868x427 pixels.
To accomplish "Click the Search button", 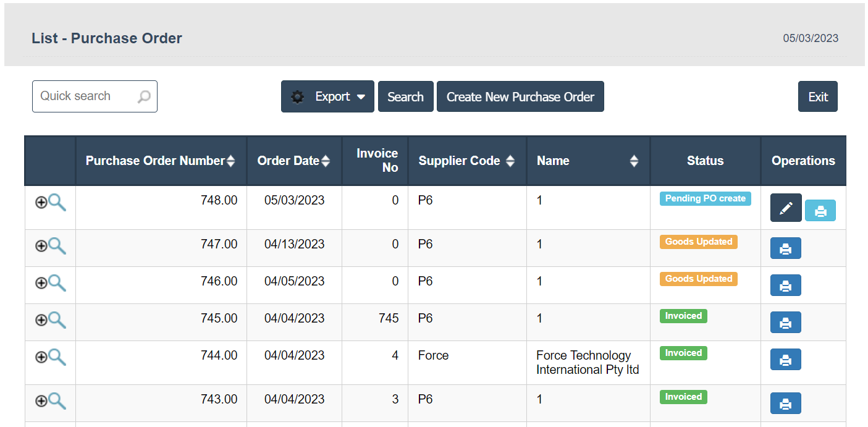I will point(405,97).
